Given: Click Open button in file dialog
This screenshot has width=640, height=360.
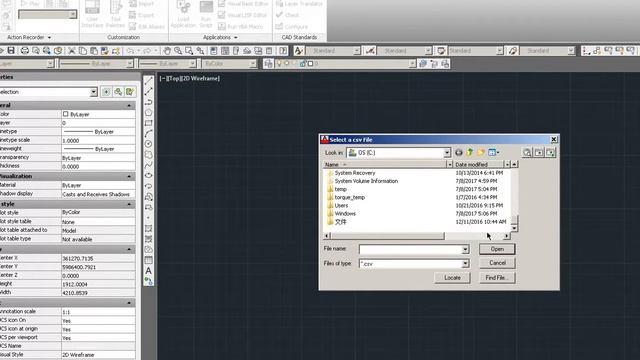Looking at the screenshot, I should pos(497,249).
